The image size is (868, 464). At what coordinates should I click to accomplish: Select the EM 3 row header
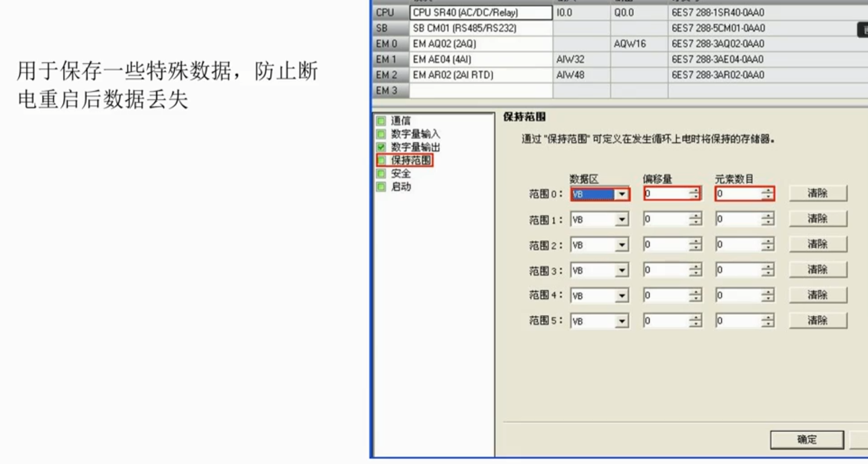(391, 91)
